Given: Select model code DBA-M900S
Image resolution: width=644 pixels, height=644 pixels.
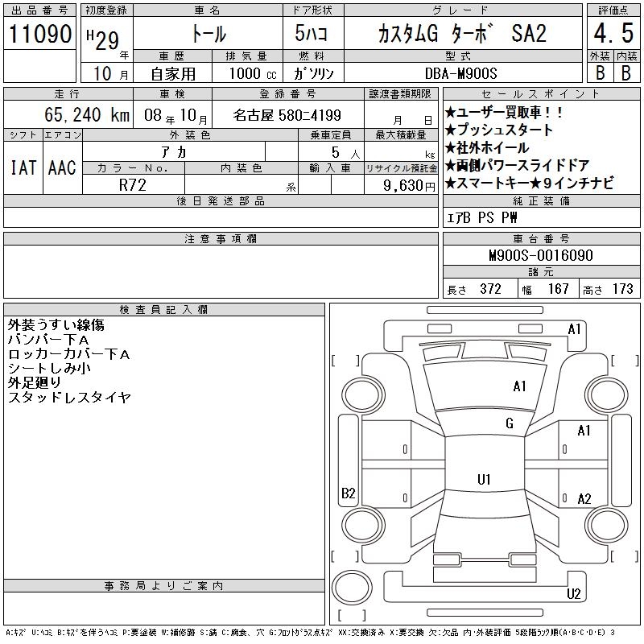Looking at the screenshot, I should click(460, 73).
